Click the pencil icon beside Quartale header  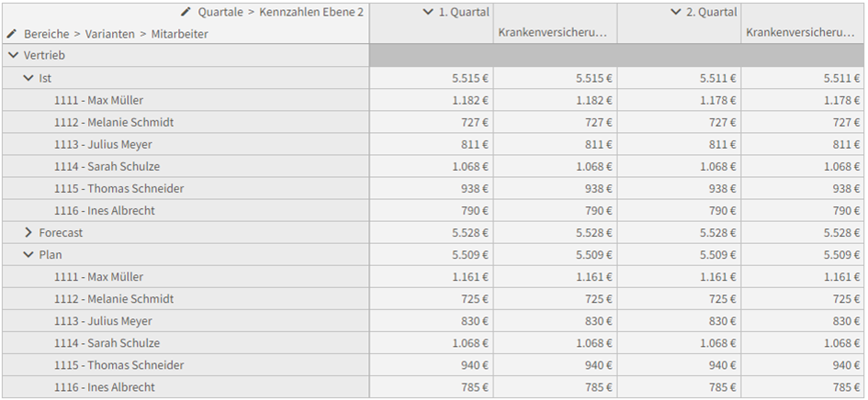pos(186,12)
